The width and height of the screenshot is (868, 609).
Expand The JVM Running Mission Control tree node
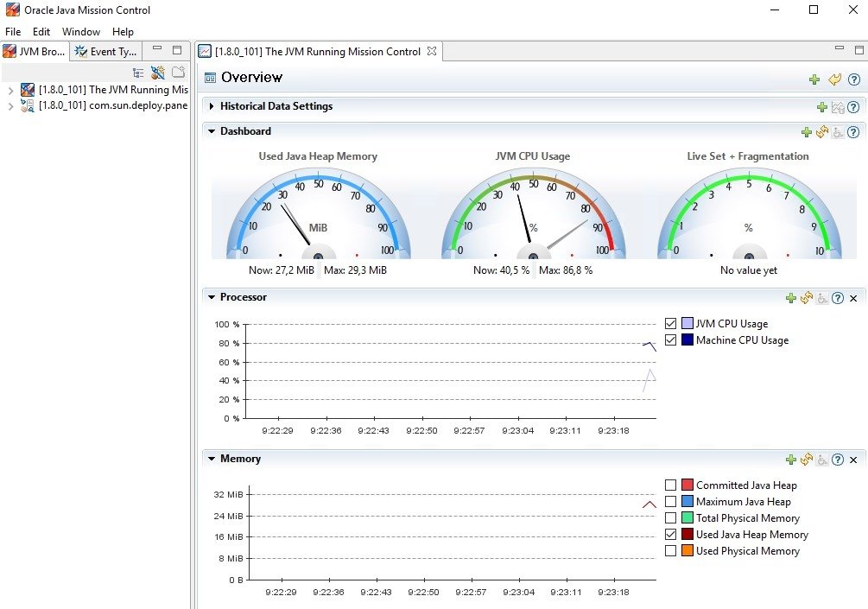tap(10, 90)
